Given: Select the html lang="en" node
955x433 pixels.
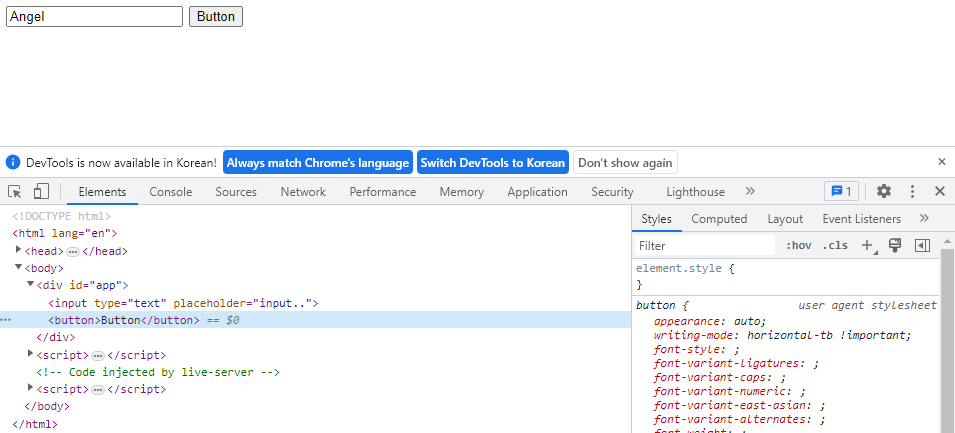Looking at the screenshot, I should coord(65,233).
